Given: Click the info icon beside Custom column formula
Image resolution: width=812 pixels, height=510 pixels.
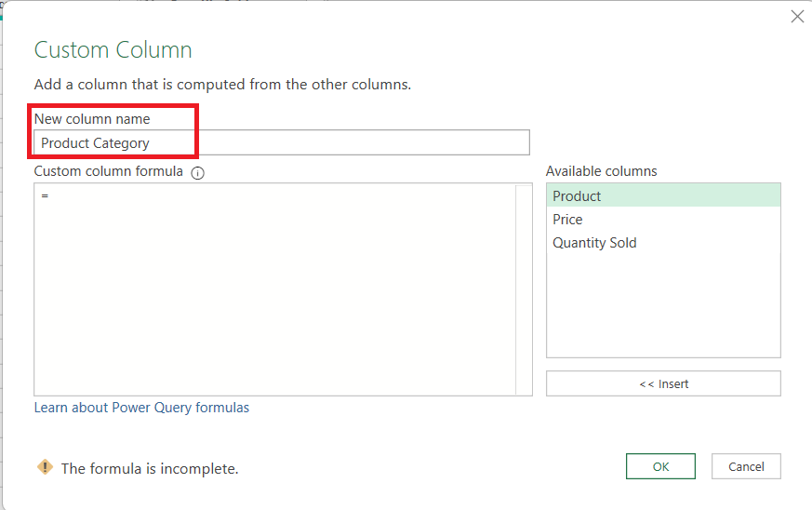Looking at the screenshot, I should tap(197, 173).
